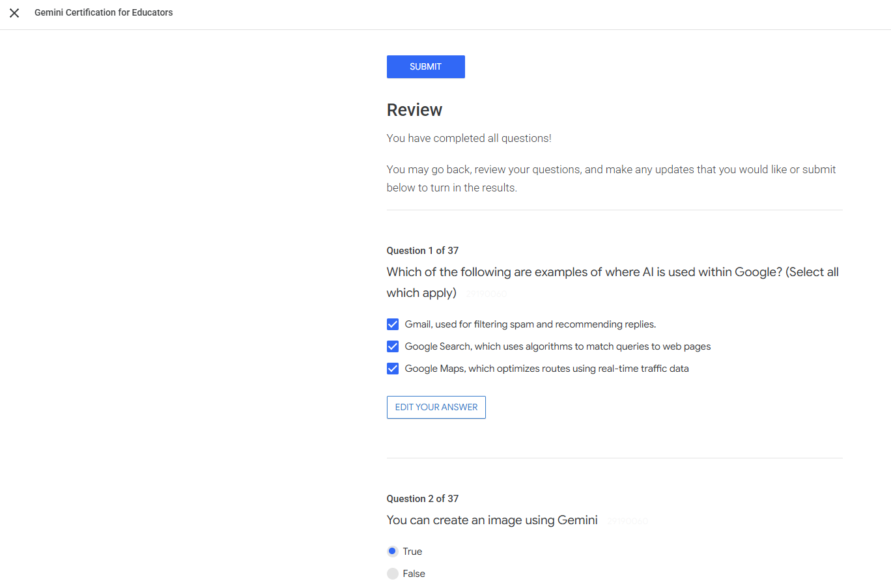Click the selected radio dot under Question 2
Screen dimensions: 891x588
(x=392, y=551)
